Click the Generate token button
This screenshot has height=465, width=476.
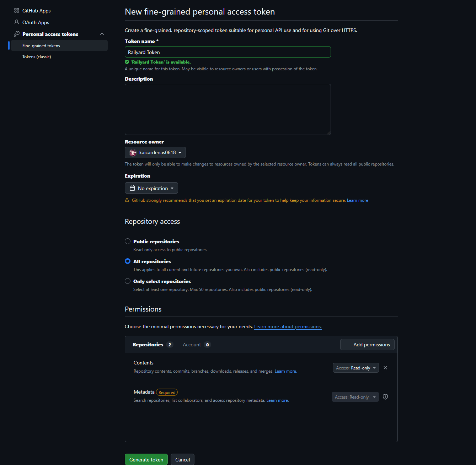click(146, 460)
